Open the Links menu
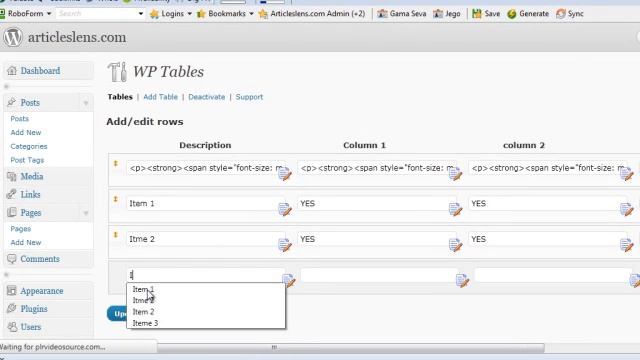This screenshot has height=360, width=640. (31, 194)
